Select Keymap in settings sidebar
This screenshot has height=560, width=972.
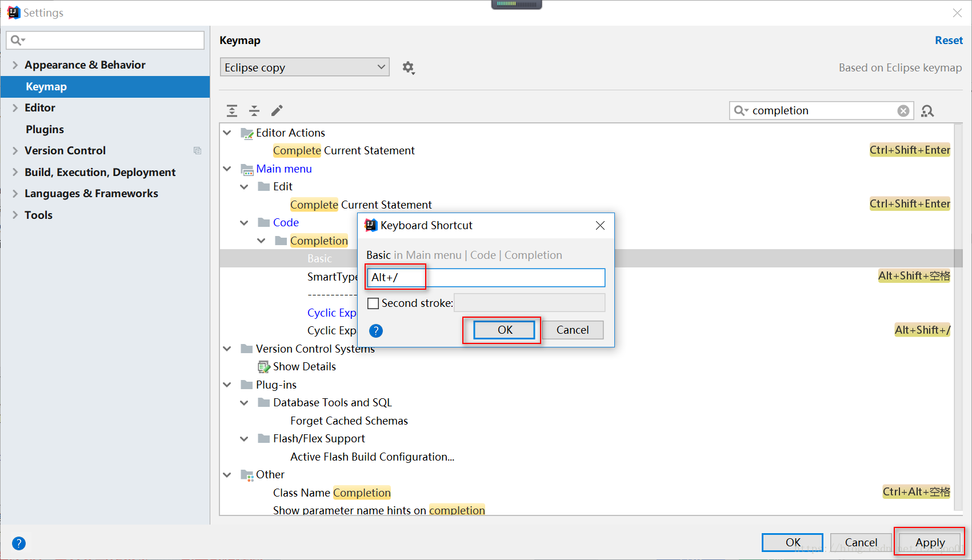coord(105,87)
